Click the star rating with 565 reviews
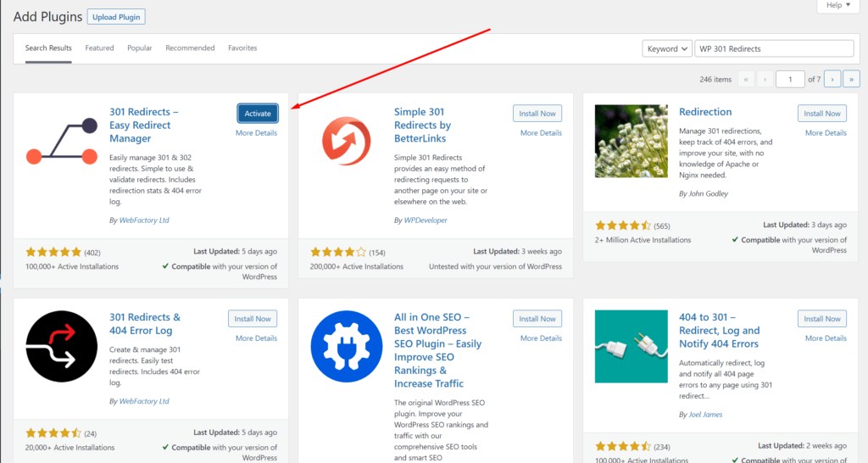The width and height of the screenshot is (868, 463). pyautogui.click(x=623, y=226)
